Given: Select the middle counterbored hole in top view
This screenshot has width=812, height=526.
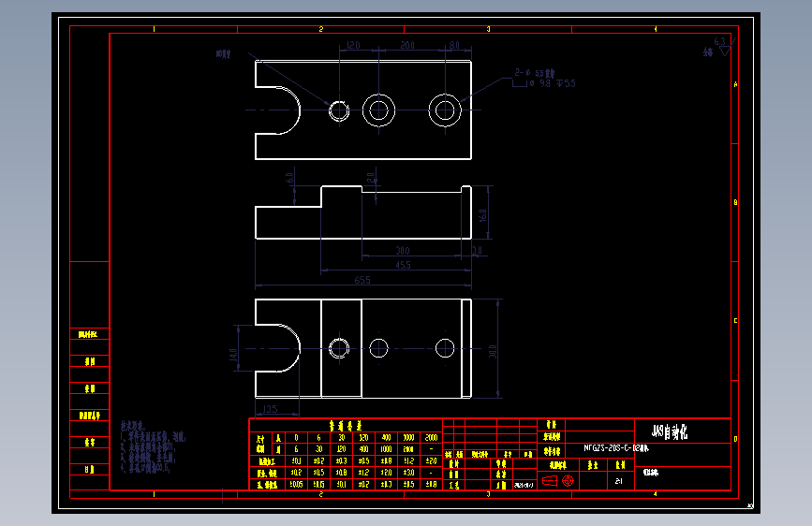Looking at the screenshot, I should (x=378, y=110).
